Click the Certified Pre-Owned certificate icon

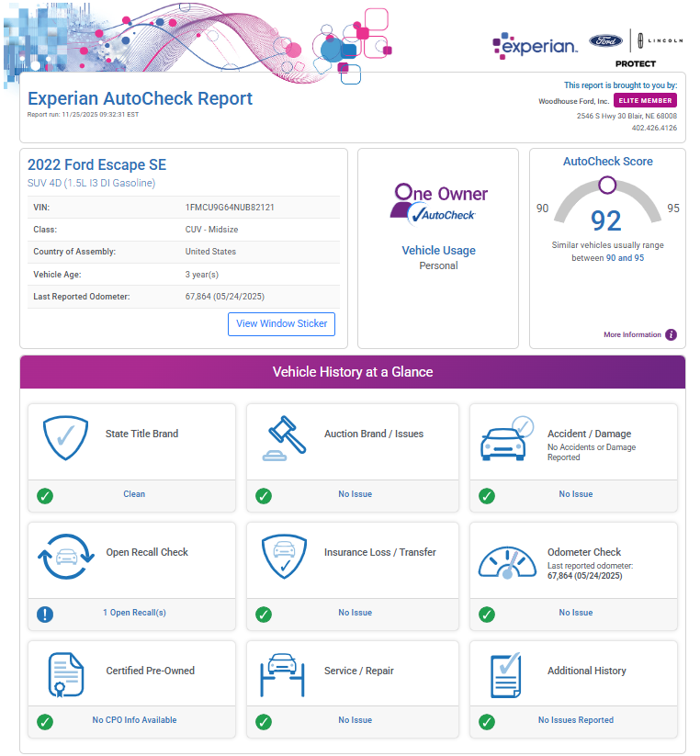tap(66, 675)
